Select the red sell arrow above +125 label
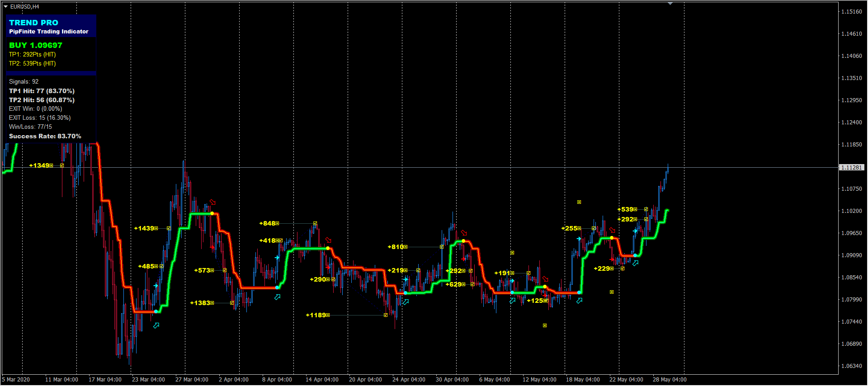 click(545, 279)
